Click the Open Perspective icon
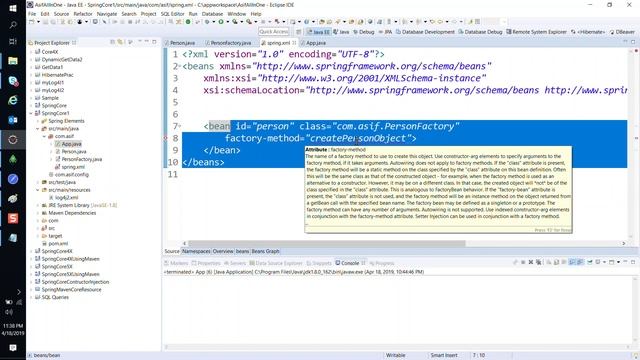640x360 pixels. tap(299, 32)
